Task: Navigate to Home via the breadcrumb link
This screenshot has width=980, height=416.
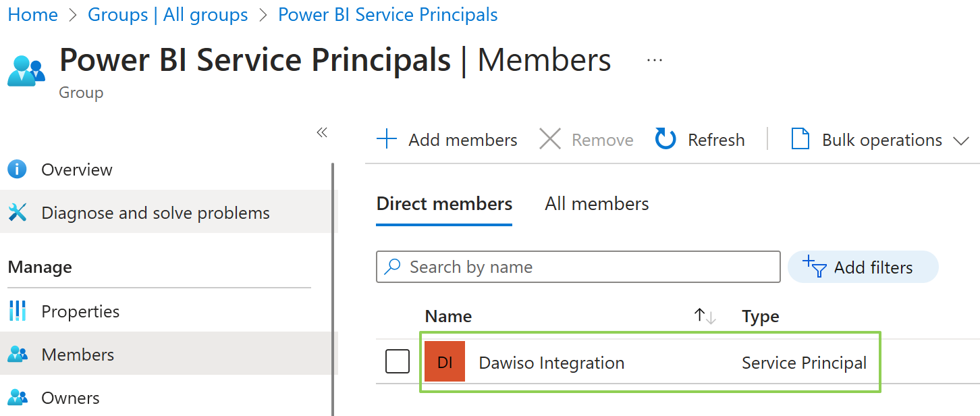Action: click(x=32, y=14)
